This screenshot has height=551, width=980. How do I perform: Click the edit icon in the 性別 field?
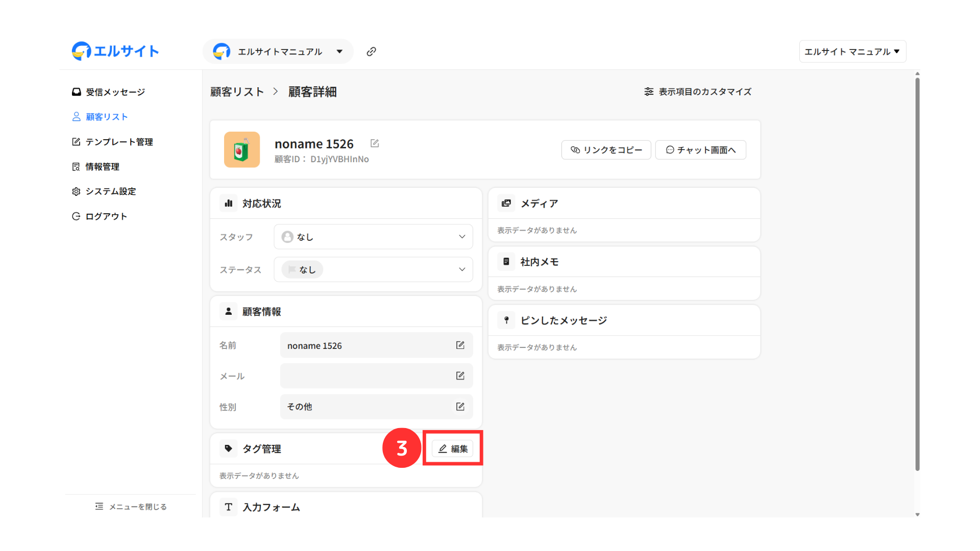point(460,407)
